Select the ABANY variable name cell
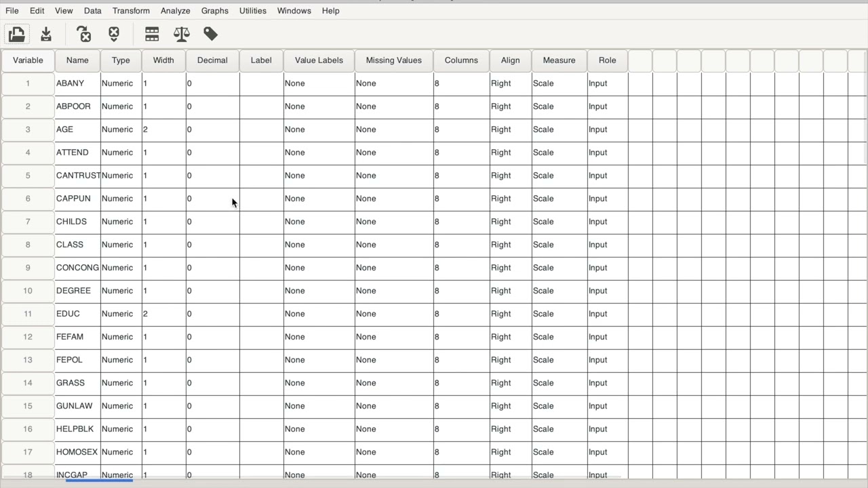This screenshot has width=868, height=488. click(x=77, y=83)
